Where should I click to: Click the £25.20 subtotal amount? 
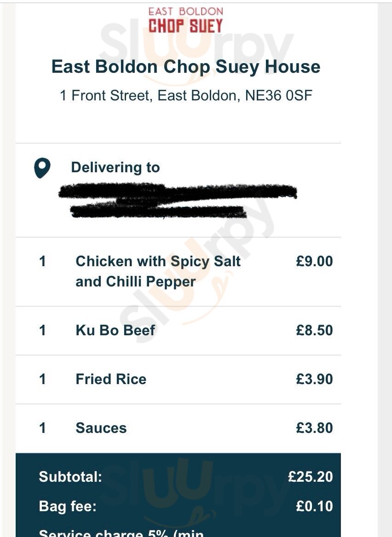coord(311,477)
